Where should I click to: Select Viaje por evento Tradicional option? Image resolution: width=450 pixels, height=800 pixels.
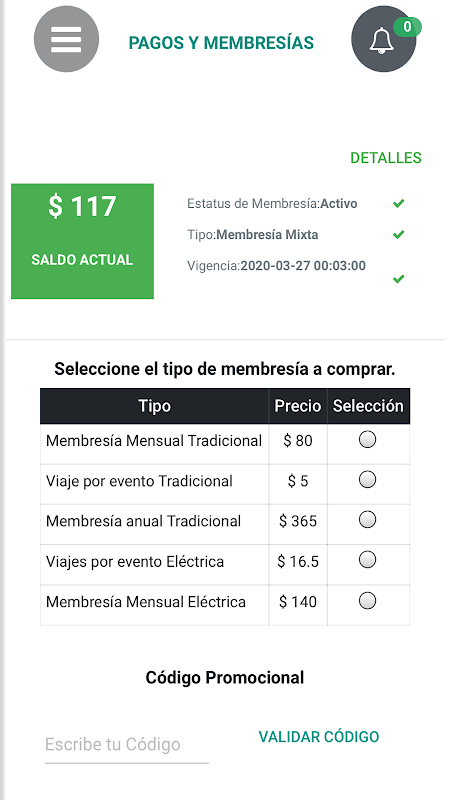[367, 480]
